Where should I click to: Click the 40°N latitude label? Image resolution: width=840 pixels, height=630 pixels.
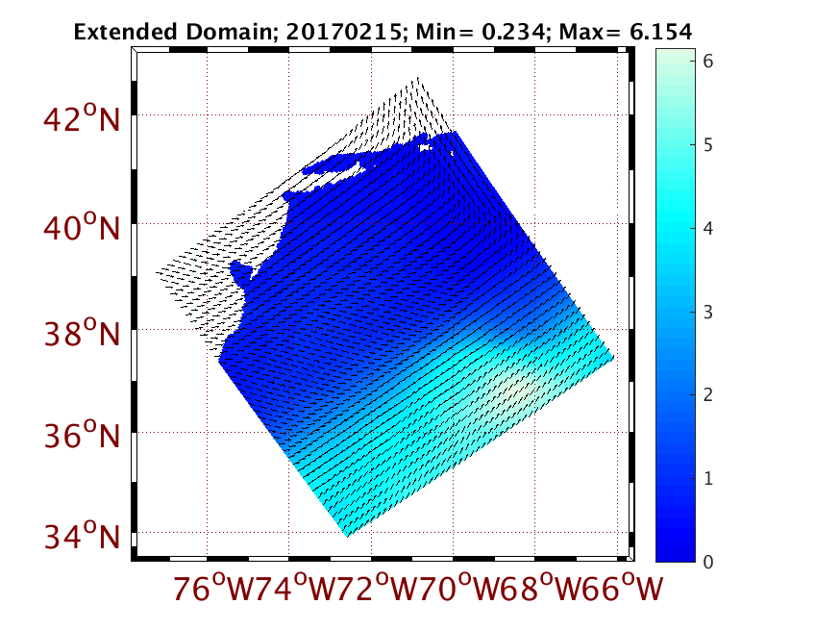(x=82, y=228)
